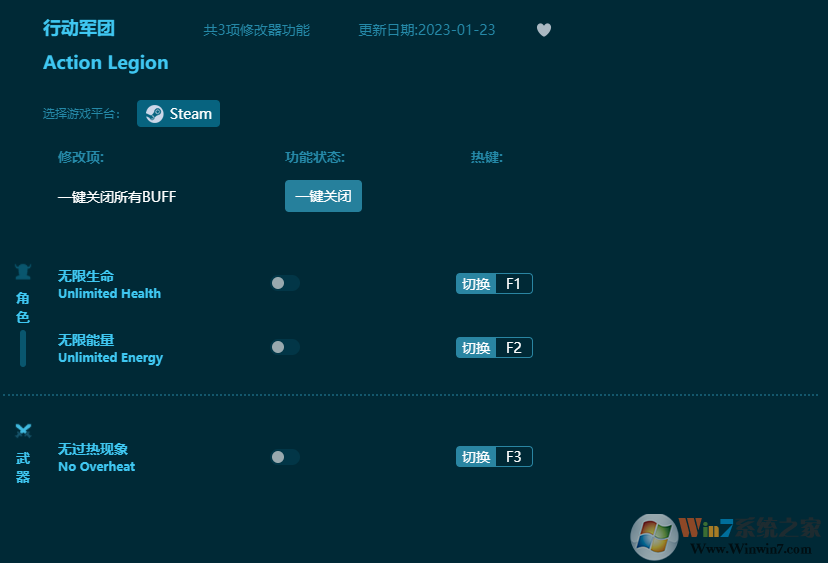
Task: Click the update date 2023-01-23 text
Action: point(427,30)
